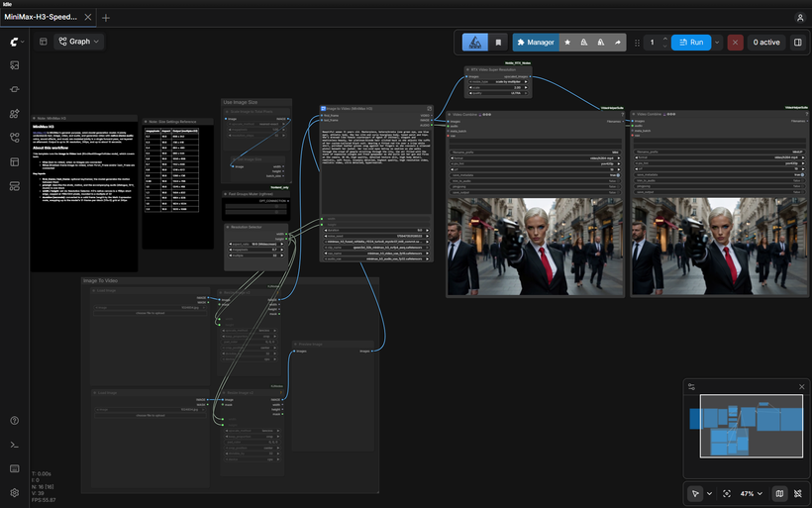Open the Graph view dropdown
This screenshot has width=812, height=508.
click(78, 42)
